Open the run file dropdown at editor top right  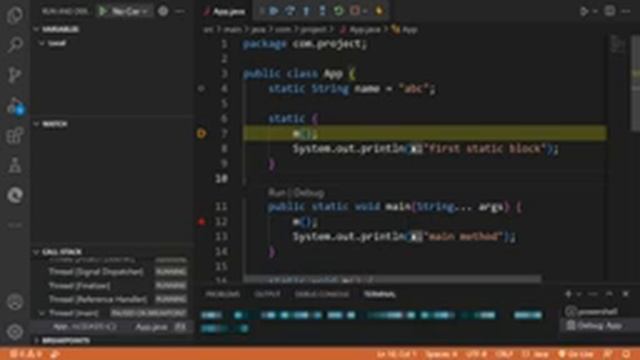(595, 11)
